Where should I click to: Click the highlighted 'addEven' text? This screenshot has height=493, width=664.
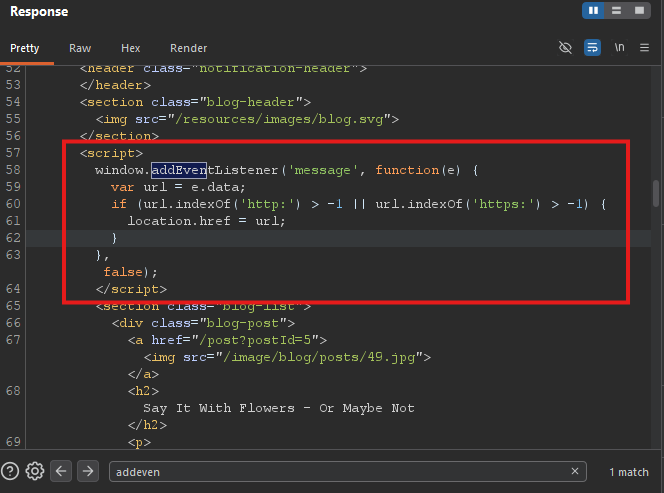point(179,170)
